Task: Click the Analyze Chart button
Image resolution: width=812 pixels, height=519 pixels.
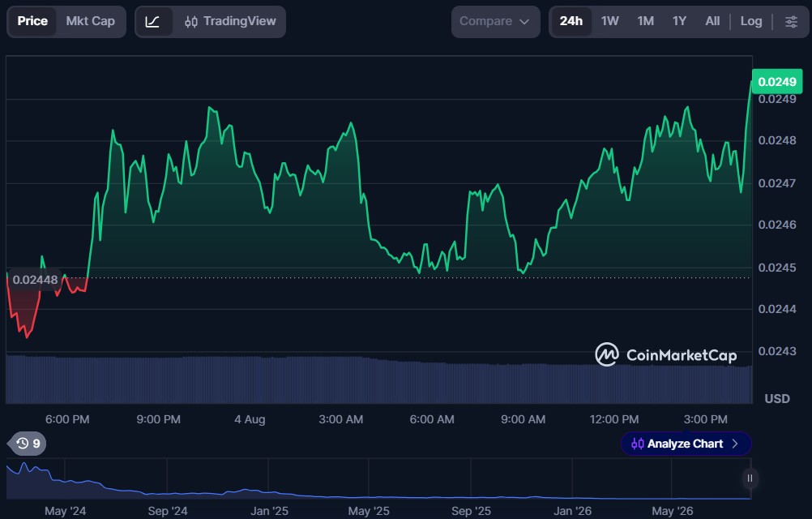Action: [x=686, y=444]
